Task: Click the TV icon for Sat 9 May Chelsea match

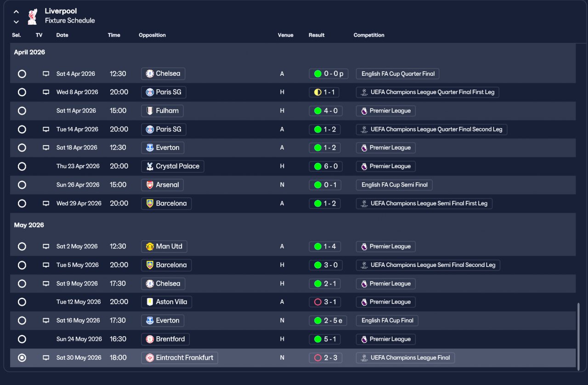Action: (x=46, y=283)
